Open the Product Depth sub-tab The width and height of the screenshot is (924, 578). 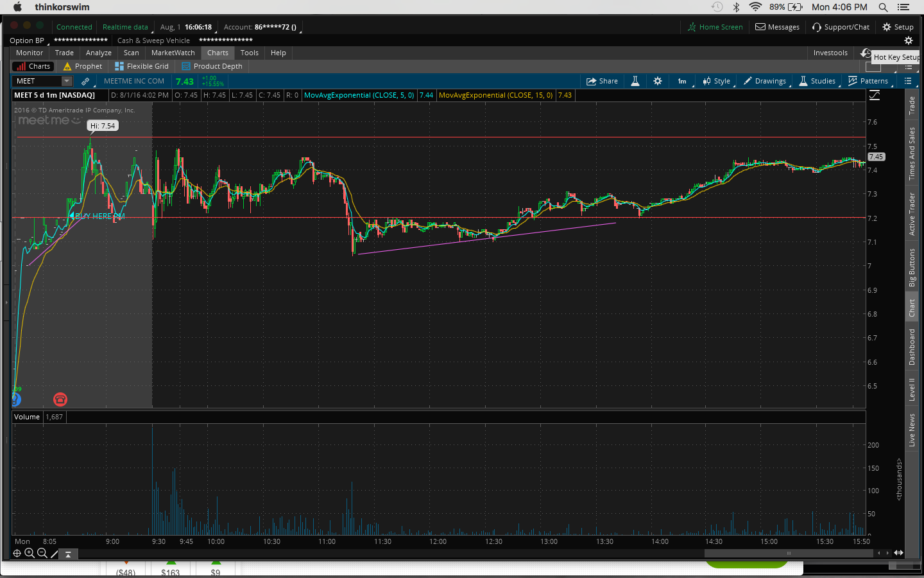[x=212, y=66]
